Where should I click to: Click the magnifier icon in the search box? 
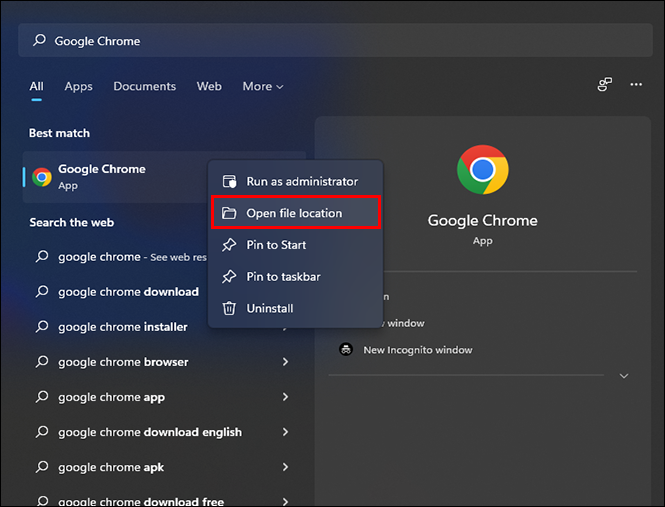(39, 41)
